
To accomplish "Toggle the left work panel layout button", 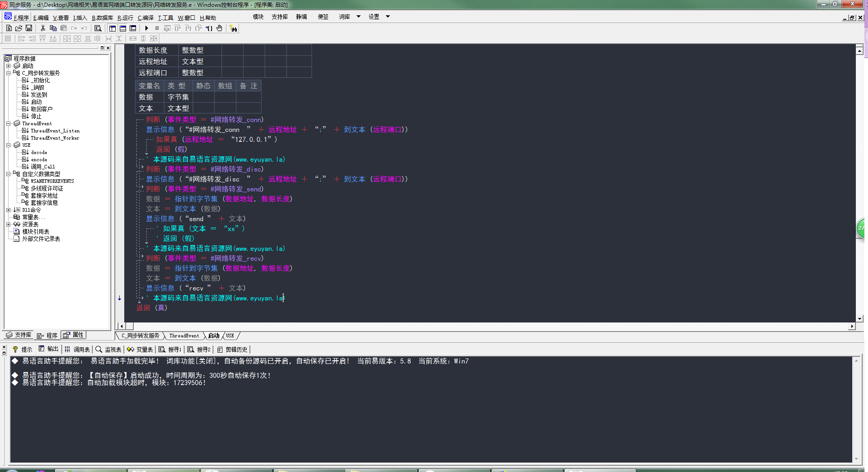I will pyautogui.click(x=113, y=28).
